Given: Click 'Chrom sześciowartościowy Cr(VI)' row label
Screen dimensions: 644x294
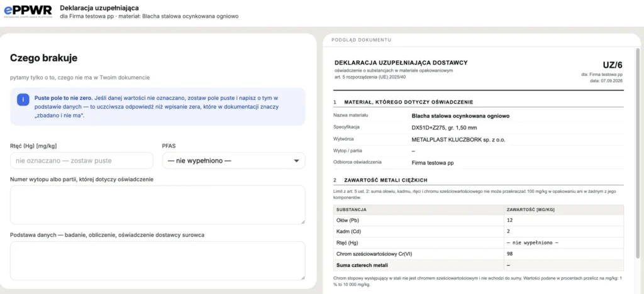Looking at the screenshot, I should click(374, 254).
